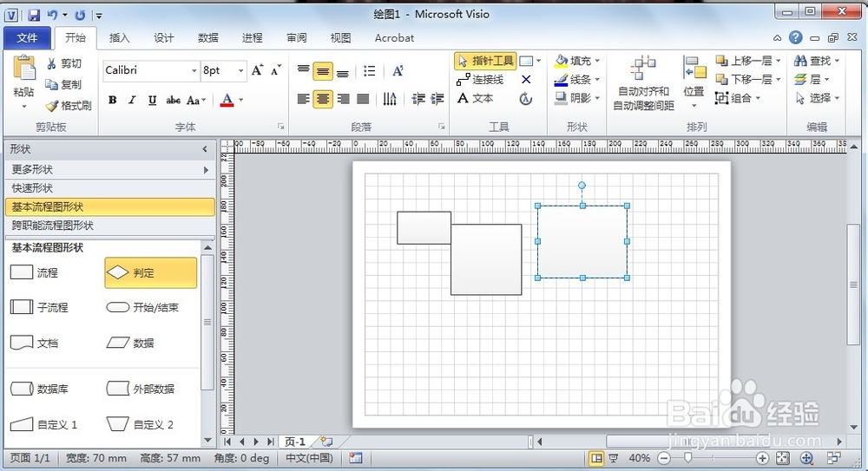
Task: Toggle align text middle vertically
Action: tap(323, 71)
